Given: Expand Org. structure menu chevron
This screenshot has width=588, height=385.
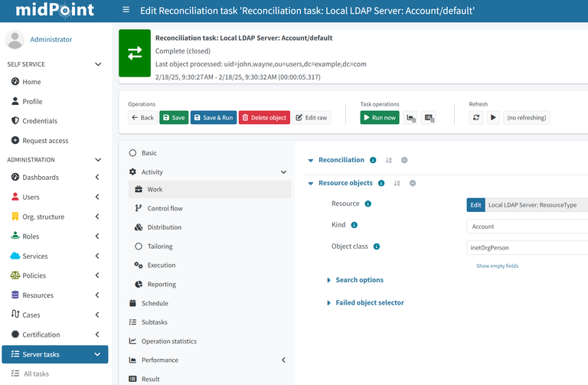Looking at the screenshot, I should click(97, 217).
